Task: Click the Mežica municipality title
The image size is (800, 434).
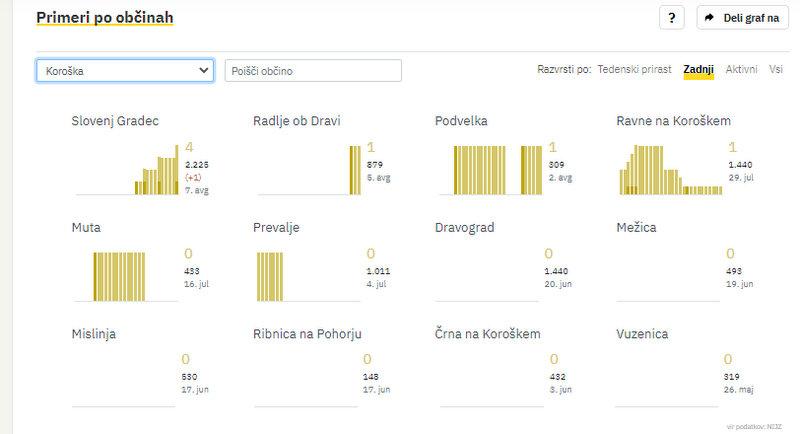Action: (637, 228)
